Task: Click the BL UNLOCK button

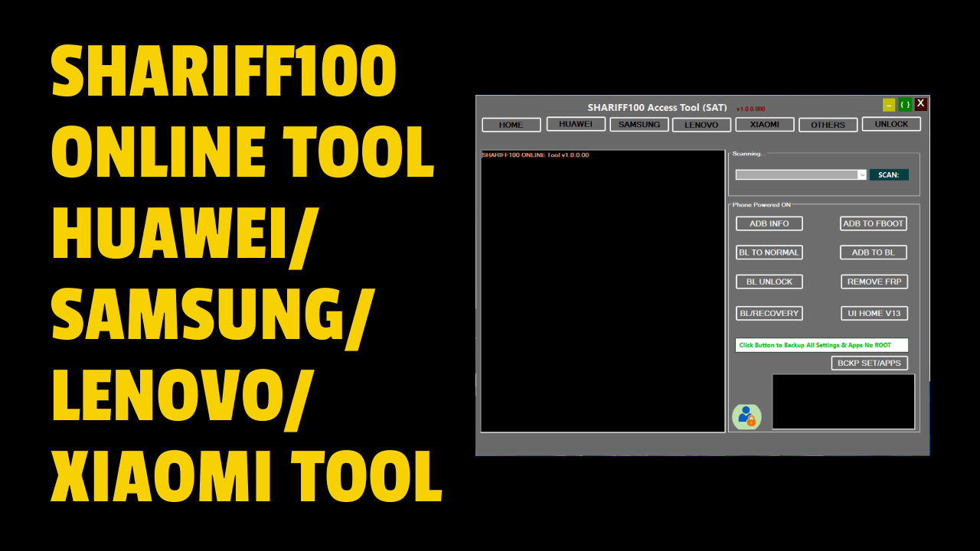Action: pyautogui.click(x=769, y=282)
